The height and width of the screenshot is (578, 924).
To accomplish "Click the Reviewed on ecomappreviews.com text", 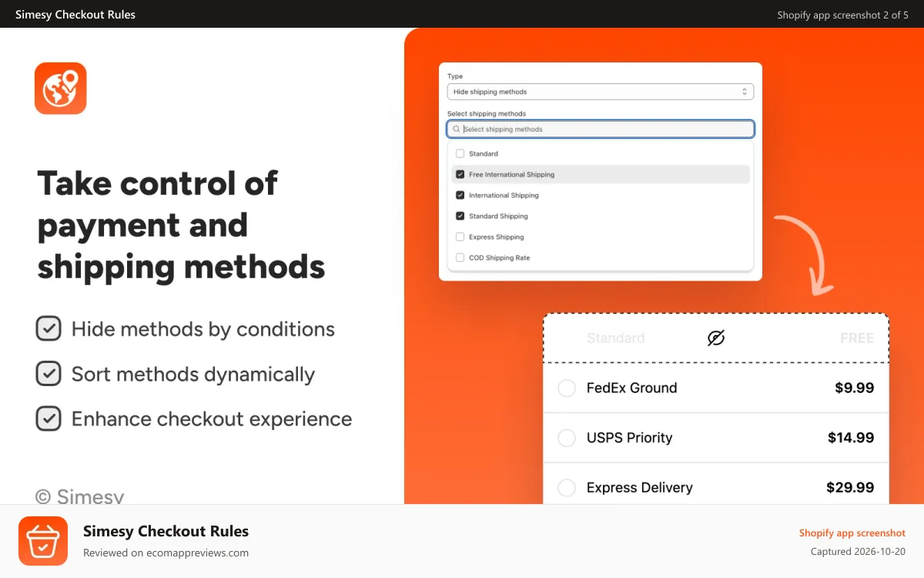I will click(166, 553).
